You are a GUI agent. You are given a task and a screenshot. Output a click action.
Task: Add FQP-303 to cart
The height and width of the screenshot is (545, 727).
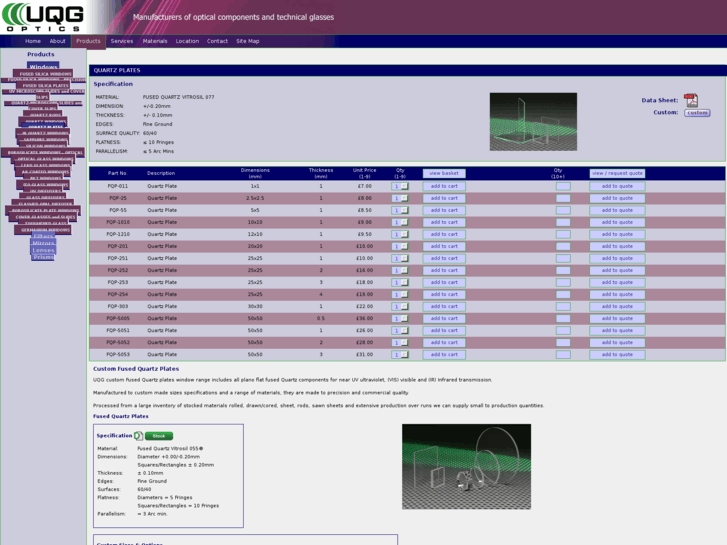444,307
